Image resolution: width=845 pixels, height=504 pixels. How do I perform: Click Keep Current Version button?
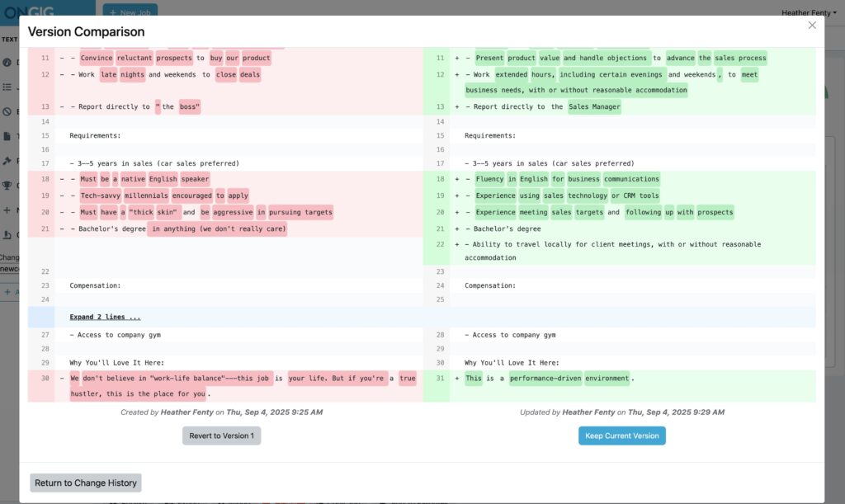pos(622,436)
